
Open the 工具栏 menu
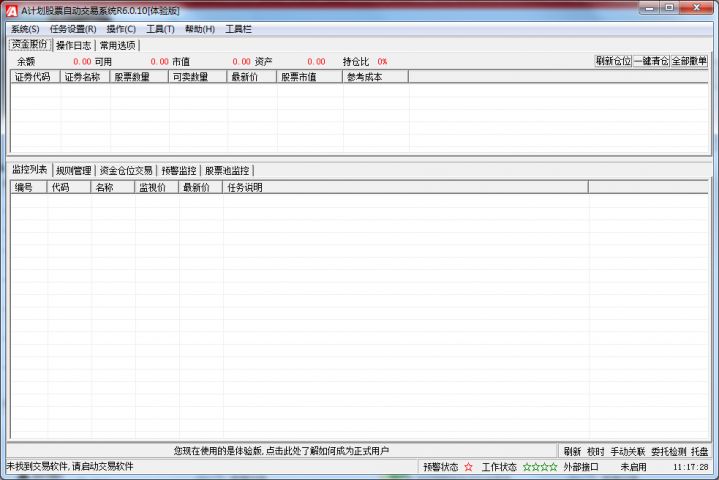[239, 29]
